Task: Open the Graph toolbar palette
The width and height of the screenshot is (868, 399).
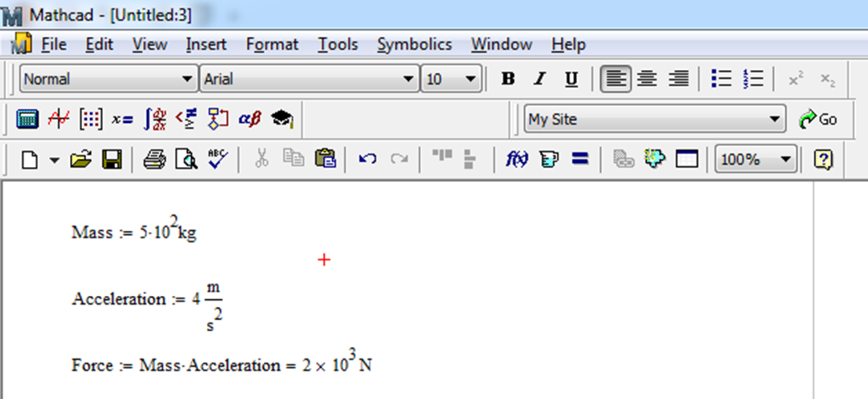Action: pyautogui.click(x=58, y=119)
